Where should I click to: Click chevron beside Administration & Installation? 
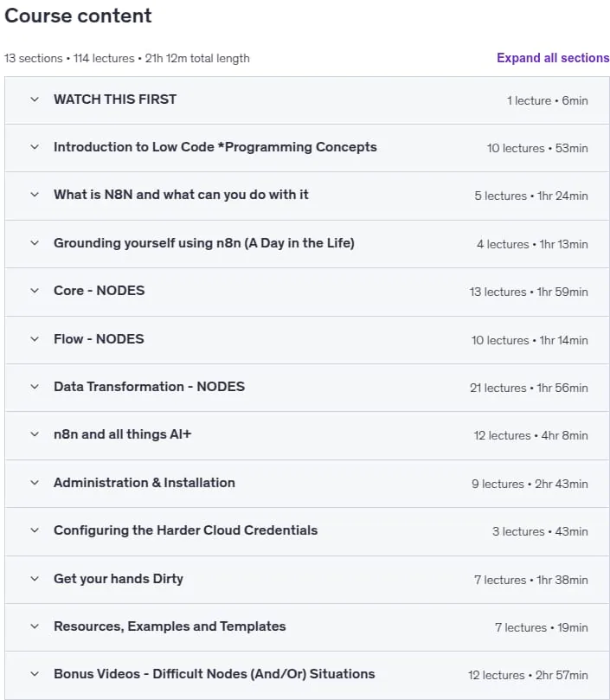point(35,483)
